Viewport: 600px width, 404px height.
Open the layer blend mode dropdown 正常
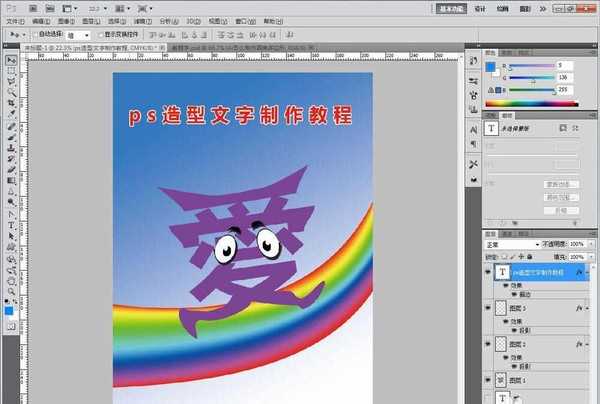click(x=510, y=244)
